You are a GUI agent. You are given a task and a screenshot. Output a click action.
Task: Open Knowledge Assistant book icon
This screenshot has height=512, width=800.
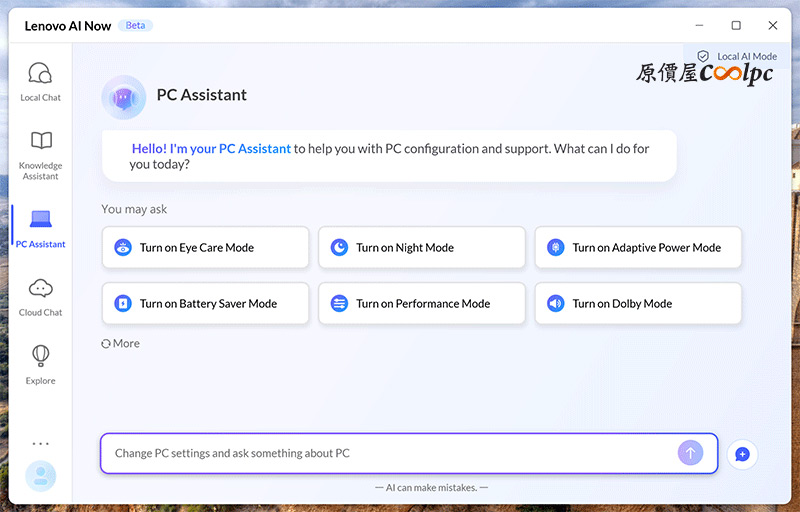click(40, 142)
